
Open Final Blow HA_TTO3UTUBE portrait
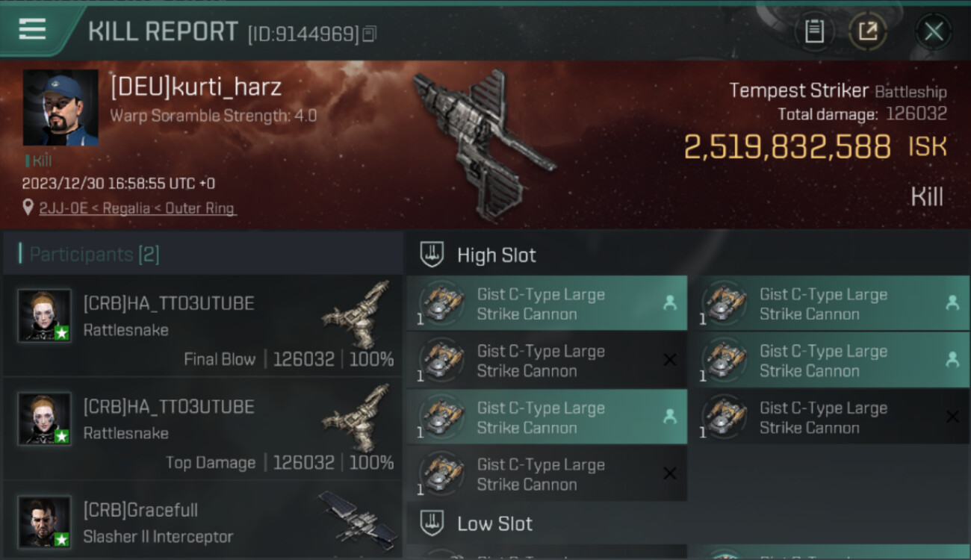pos(45,316)
